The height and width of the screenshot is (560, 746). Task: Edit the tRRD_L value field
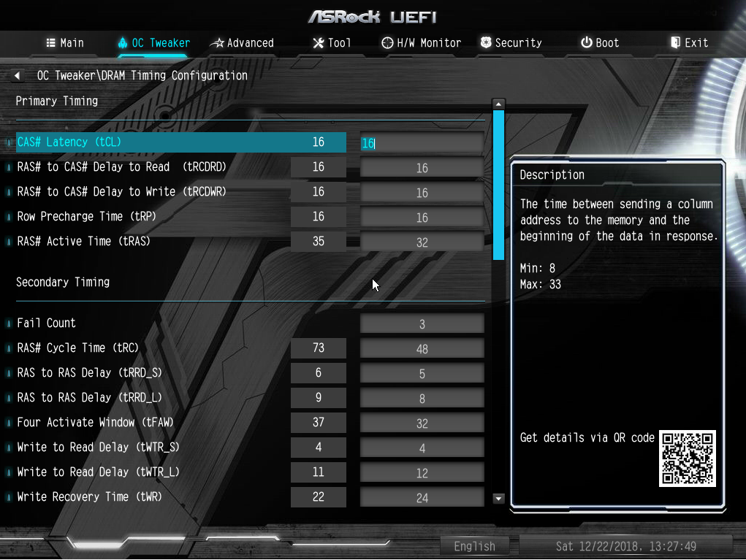[422, 398]
